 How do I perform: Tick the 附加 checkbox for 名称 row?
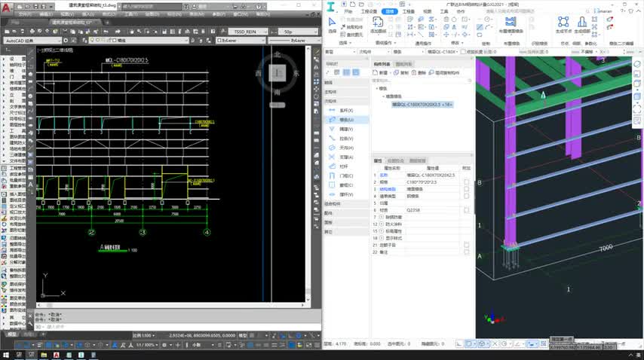coord(467,175)
